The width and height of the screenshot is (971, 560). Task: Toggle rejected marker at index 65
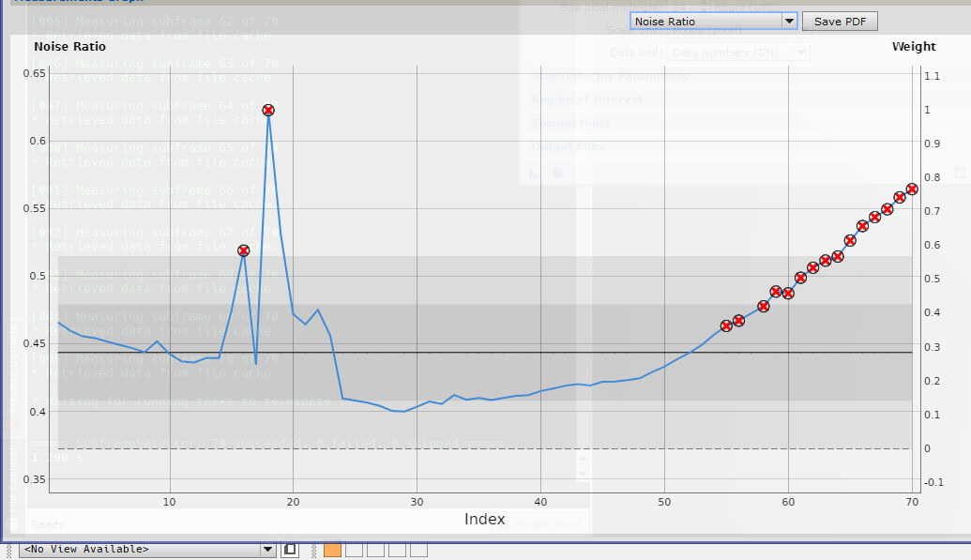[x=850, y=240]
